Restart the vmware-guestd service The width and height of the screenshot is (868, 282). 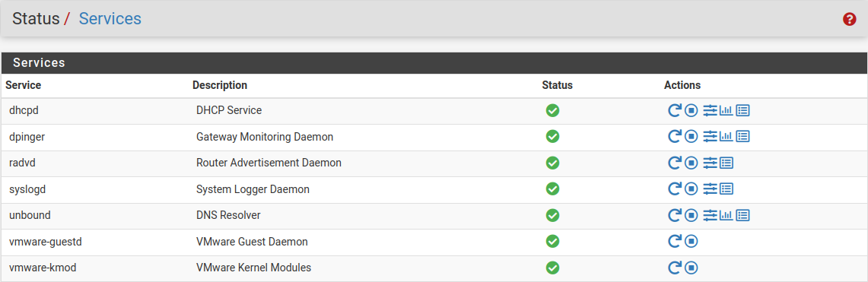pos(674,242)
